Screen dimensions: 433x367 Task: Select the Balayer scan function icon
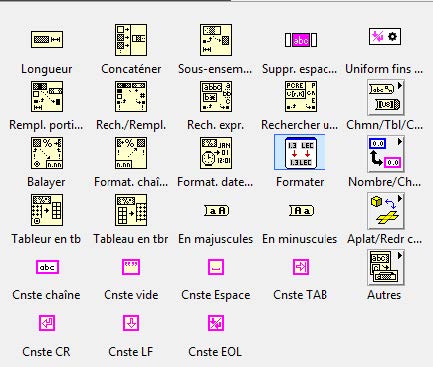click(47, 153)
